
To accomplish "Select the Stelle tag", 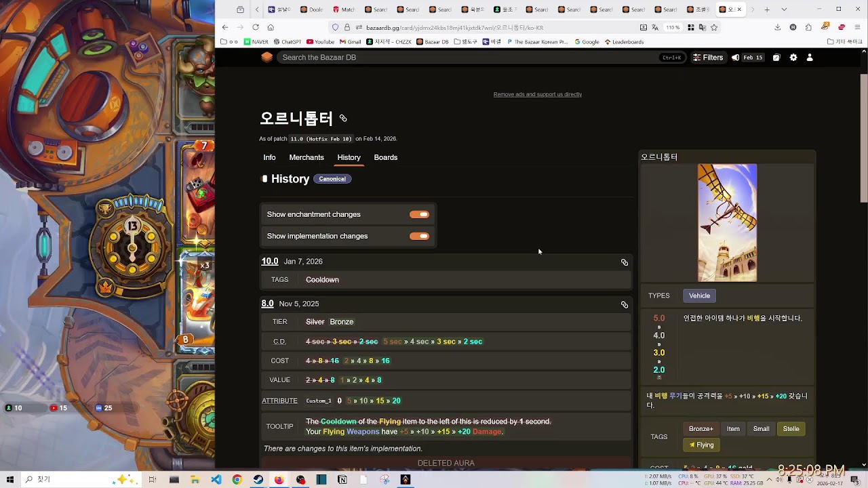I will click(791, 428).
